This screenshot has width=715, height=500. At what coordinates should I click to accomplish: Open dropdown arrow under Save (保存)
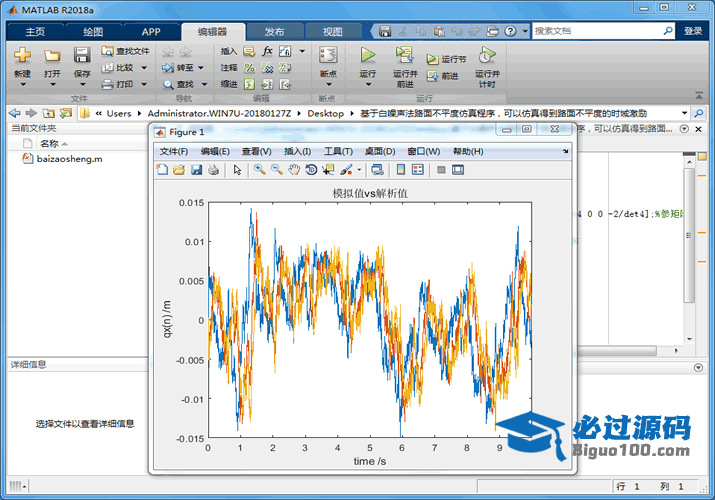[82, 85]
